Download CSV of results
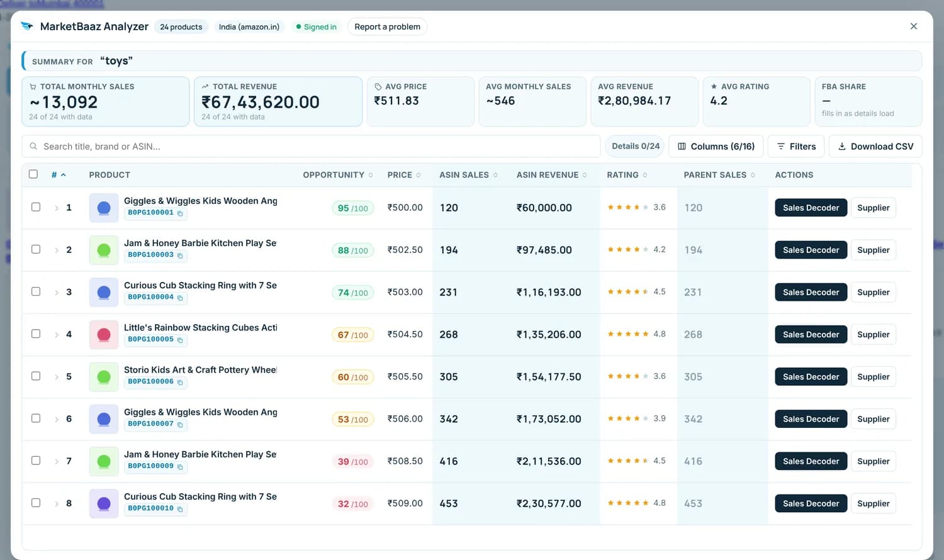This screenshot has width=944, height=560. click(875, 146)
